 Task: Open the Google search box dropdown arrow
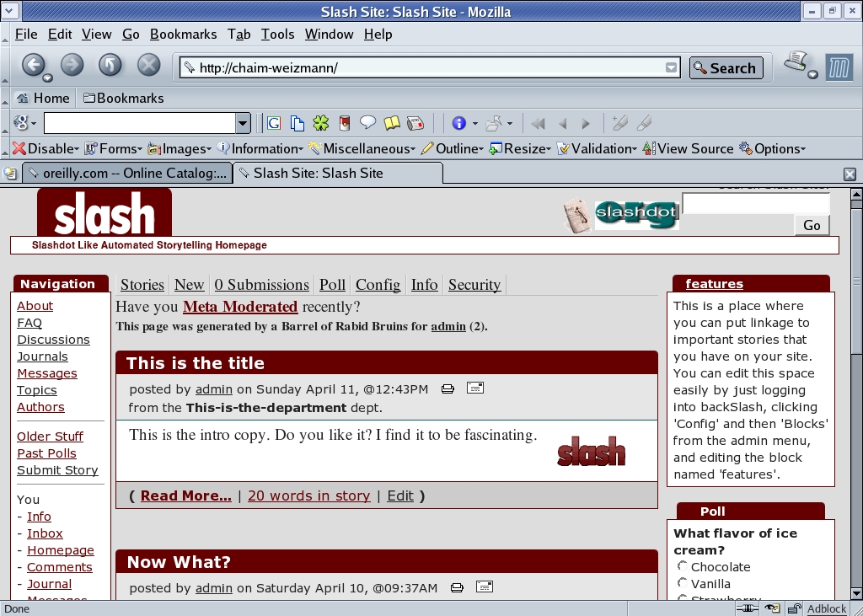pos(243,124)
